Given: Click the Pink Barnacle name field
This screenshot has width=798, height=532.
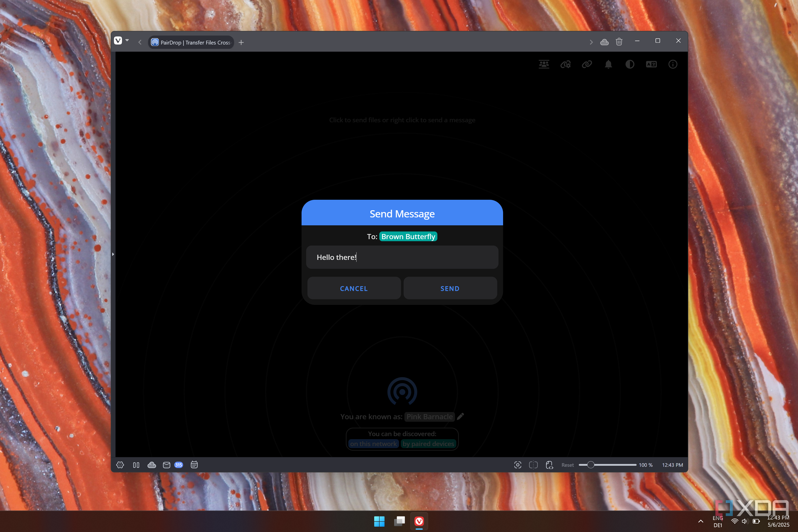Looking at the screenshot, I should (429, 417).
